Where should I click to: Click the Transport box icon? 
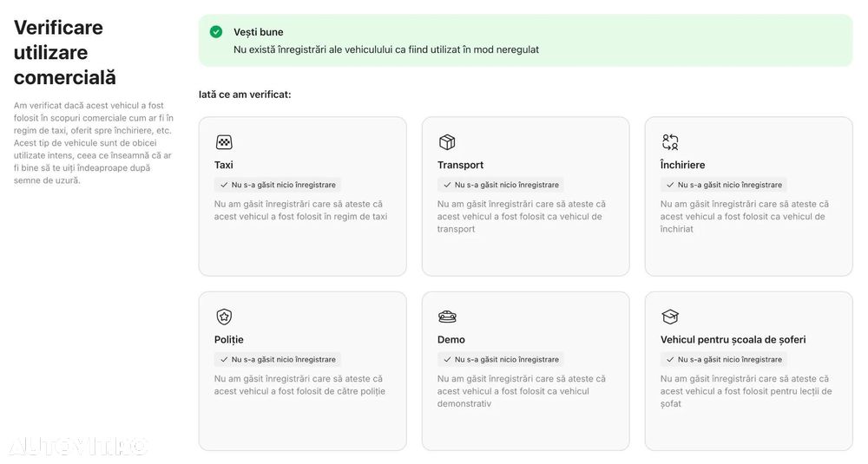click(447, 142)
